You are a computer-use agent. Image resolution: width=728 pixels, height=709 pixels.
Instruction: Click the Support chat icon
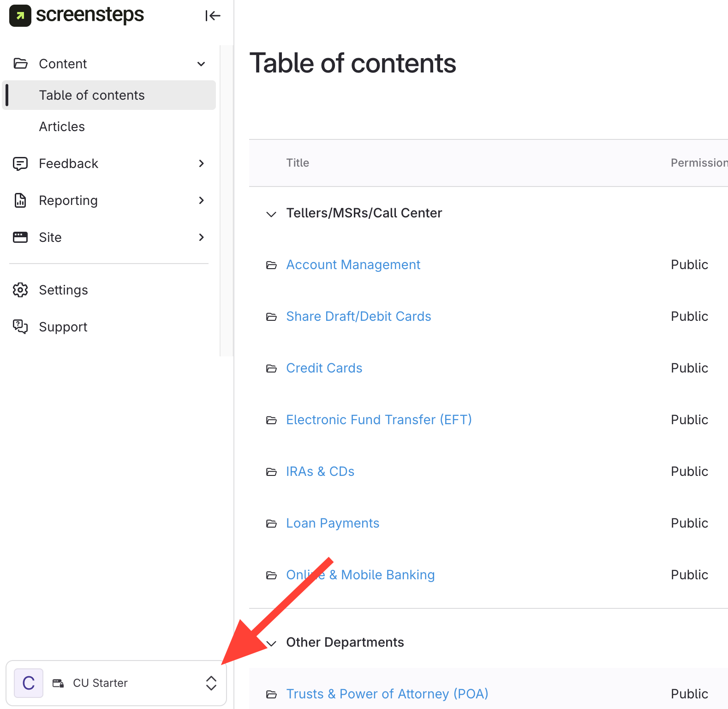coord(20,327)
